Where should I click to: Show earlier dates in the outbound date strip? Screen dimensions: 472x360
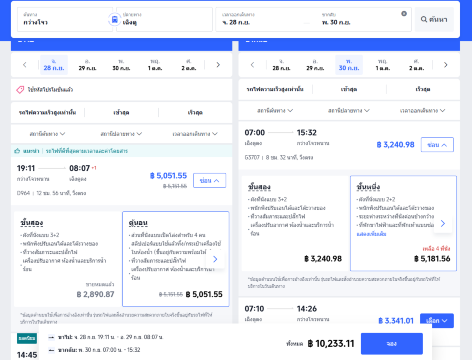coord(25,65)
